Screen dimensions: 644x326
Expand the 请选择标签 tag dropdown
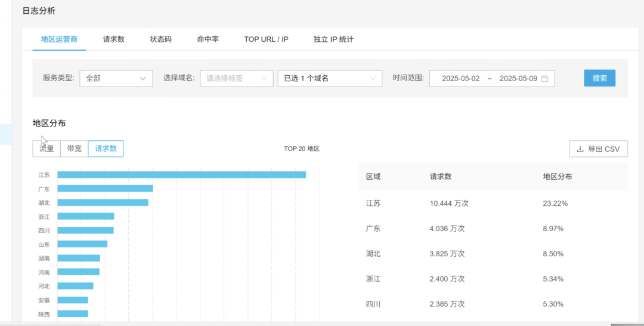pos(237,78)
